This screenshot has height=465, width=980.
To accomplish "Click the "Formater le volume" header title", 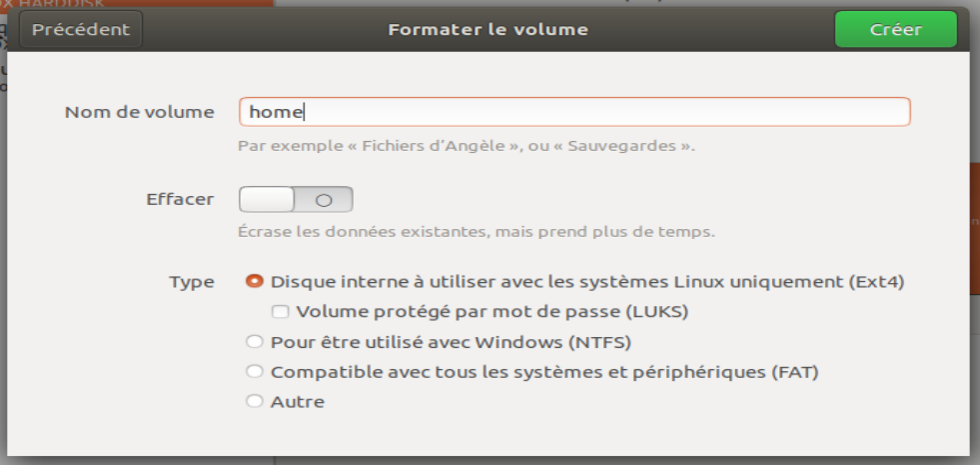I will coord(488,30).
